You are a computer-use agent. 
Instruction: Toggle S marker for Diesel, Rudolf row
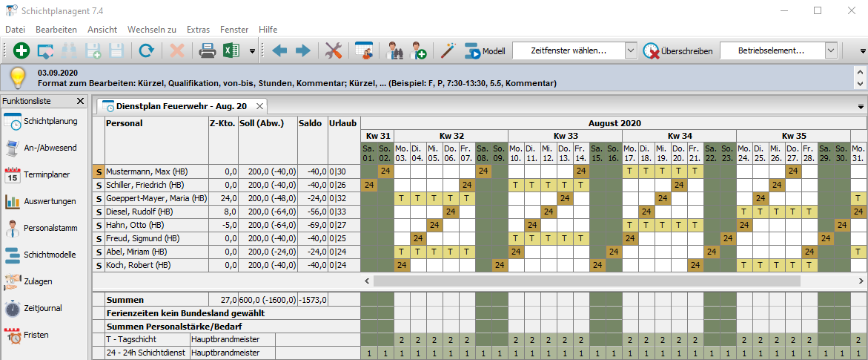coord(98,212)
